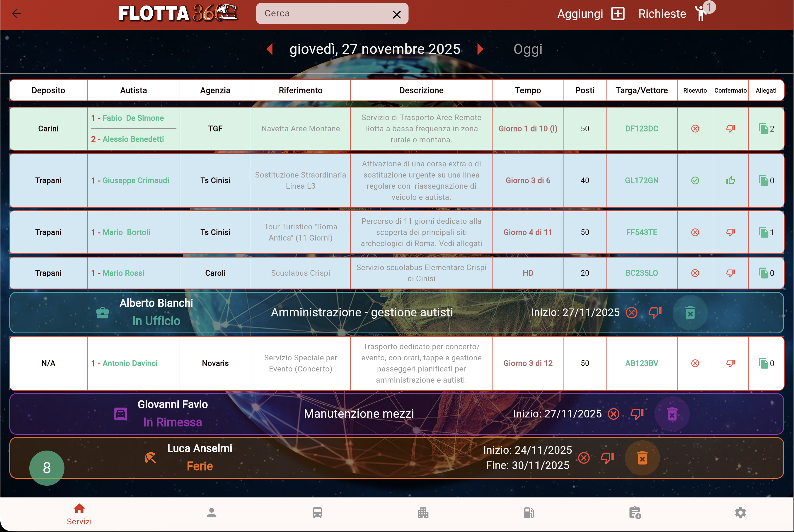Toggle the received status on the Scuolabus Crispi row
Screen dimensions: 794x532
click(x=695, y=273)
